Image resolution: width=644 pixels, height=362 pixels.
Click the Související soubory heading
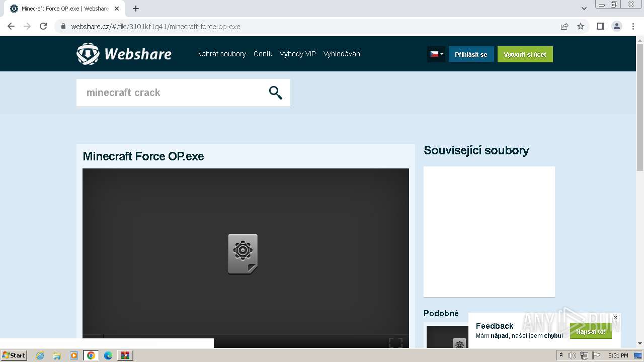[x=476, y=150]
